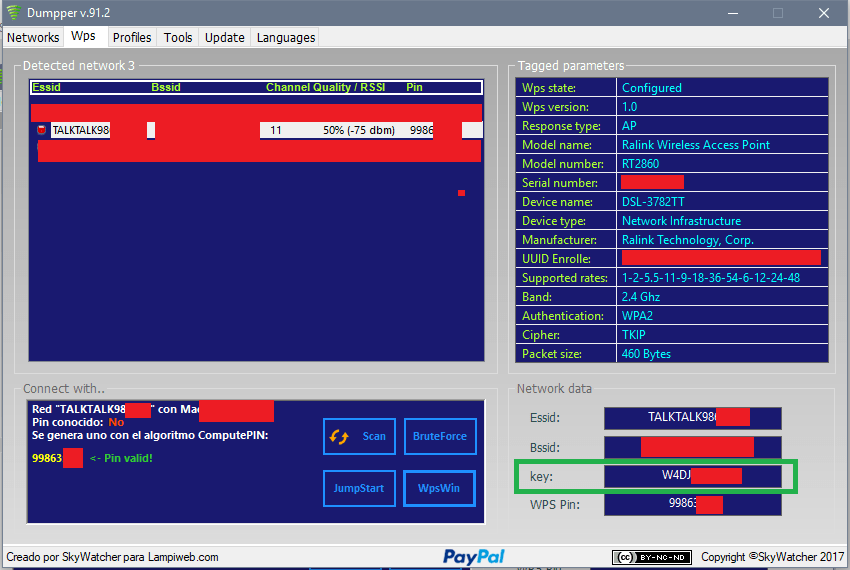
Task: Click the WpsWin button
Action: pos(439,488)
